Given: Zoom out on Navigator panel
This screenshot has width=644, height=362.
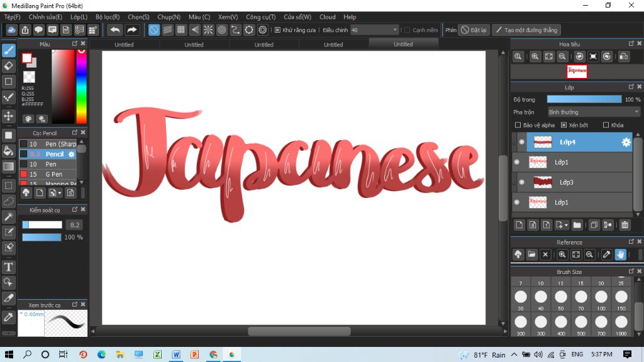Looking at the screenshot, I should pyautogui.click(x=562, y=57).
